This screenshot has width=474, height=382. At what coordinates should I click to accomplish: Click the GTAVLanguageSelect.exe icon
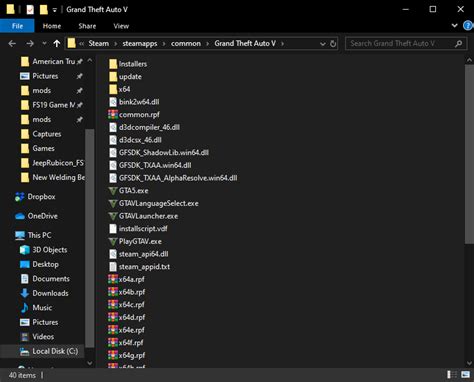[113, 203]
